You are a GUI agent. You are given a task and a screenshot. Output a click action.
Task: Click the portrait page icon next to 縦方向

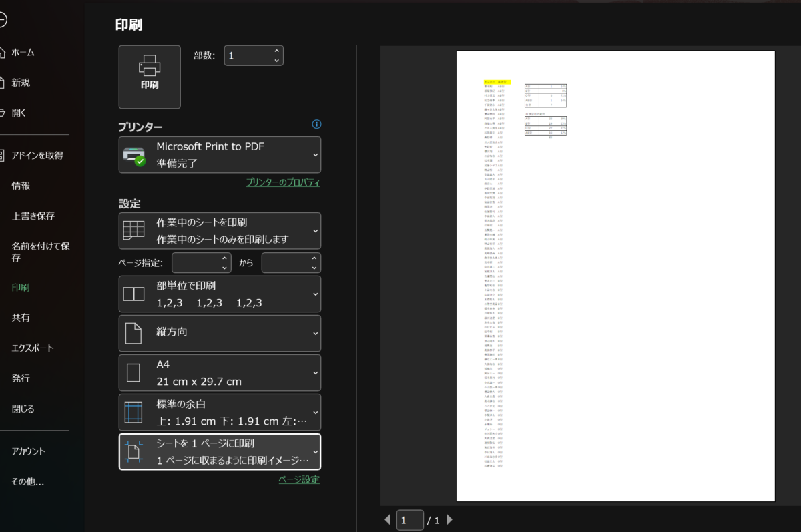coord(135,333)
